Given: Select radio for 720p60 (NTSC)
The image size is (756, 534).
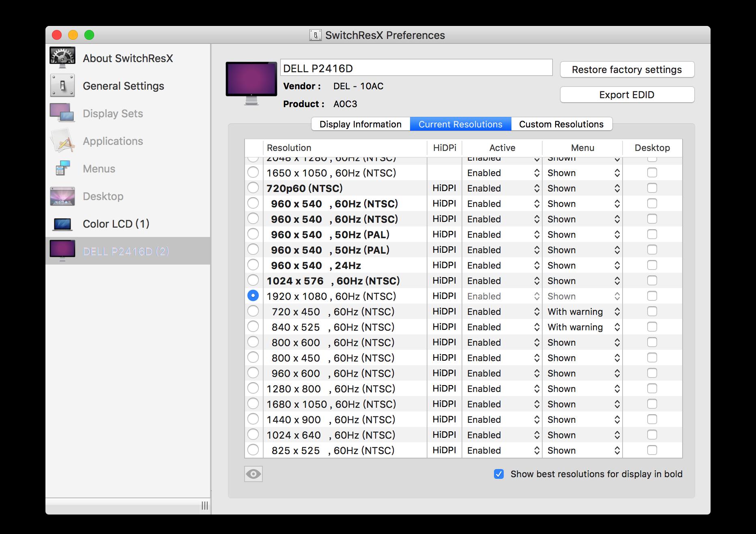Looking at the screenshot, I should point(253,188).
